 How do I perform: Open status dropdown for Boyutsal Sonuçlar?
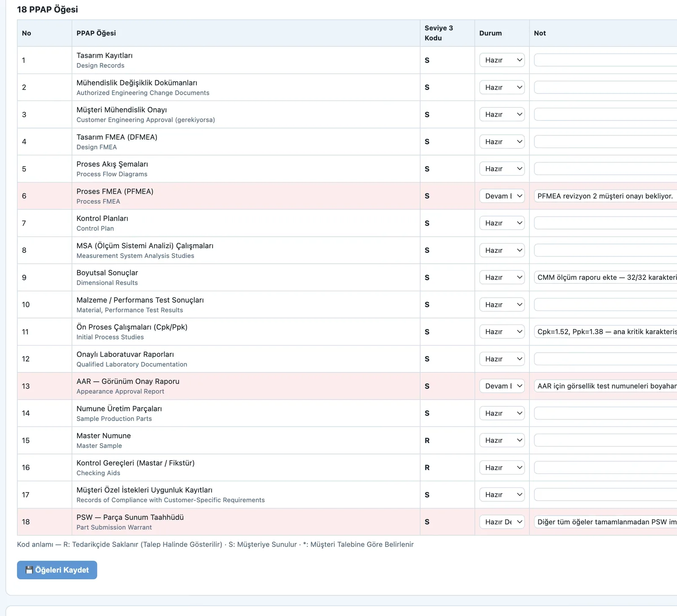(502, 277)
